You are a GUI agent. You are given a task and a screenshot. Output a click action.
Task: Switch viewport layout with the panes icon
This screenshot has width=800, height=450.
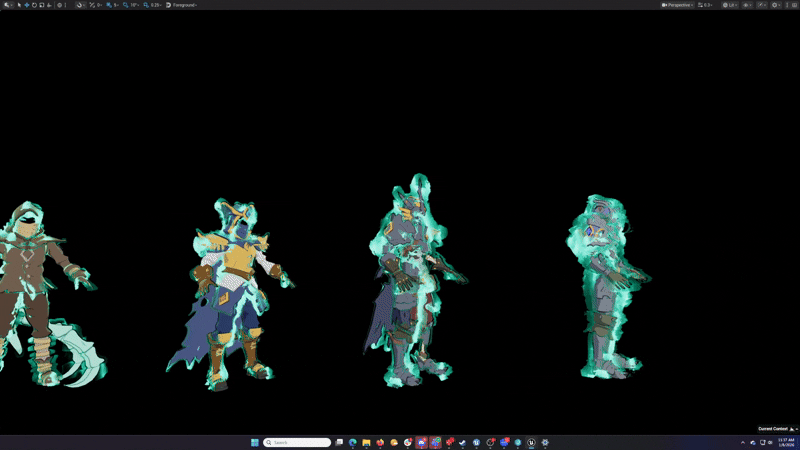[794, 5]
